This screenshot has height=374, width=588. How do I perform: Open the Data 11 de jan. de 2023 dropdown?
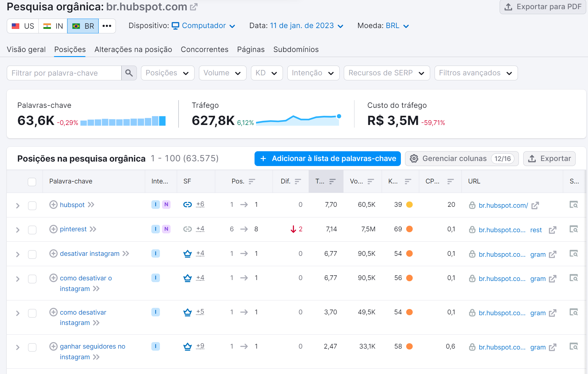pyautogui.click(x=307, y=26)
